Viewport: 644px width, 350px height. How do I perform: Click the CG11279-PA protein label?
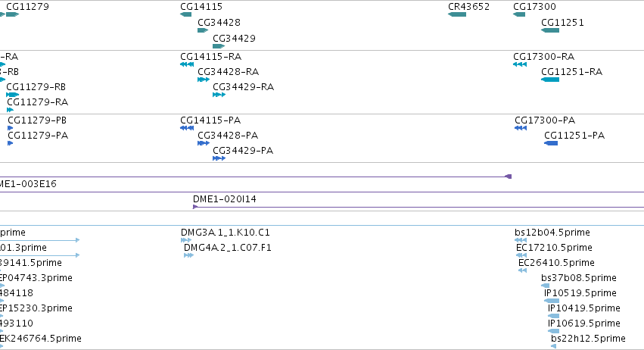click(x=38, y=136)
